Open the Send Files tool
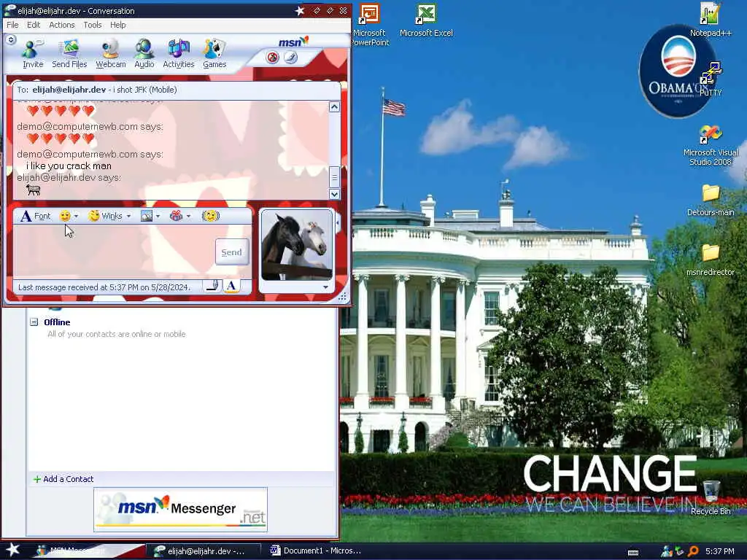This screenshot has width=747, height=560. click(x=69, y=54)
